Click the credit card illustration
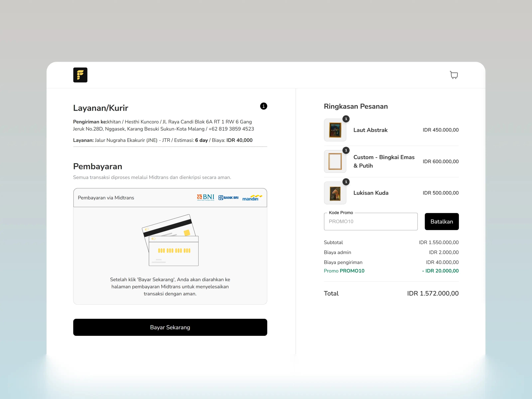 170,240
